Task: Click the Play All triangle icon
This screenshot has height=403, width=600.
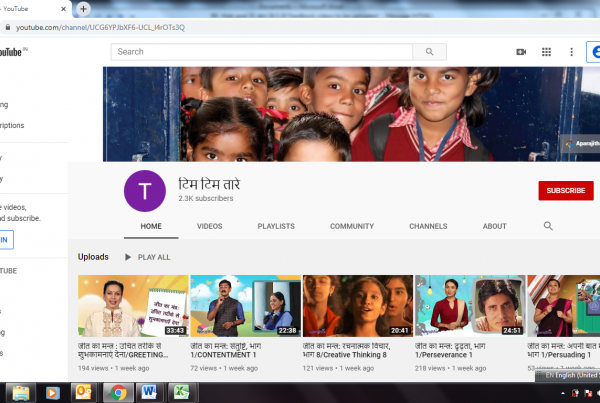Action: coord(128,257)
